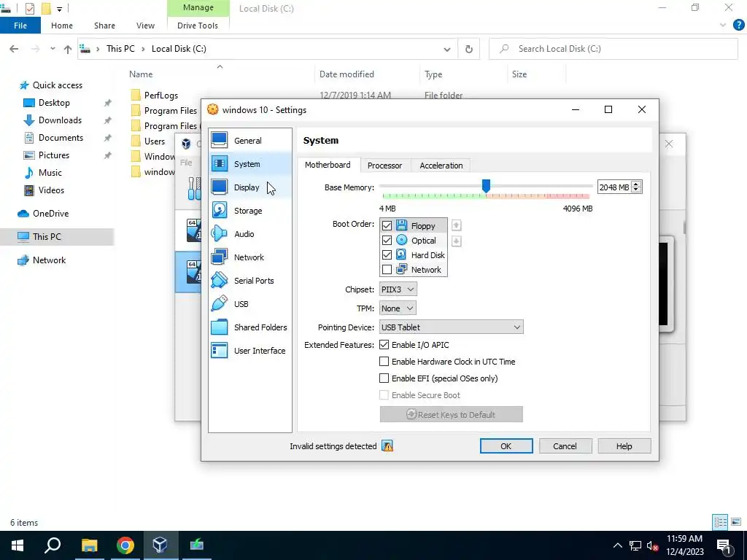Select OneDrive in navigation pane
This screenshot has height=560, width=747.
50,214
